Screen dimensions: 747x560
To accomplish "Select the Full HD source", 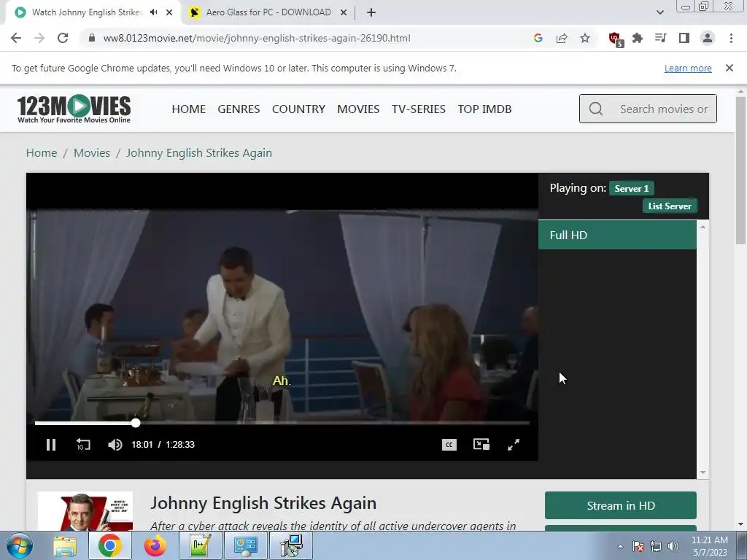I will 617,235.
